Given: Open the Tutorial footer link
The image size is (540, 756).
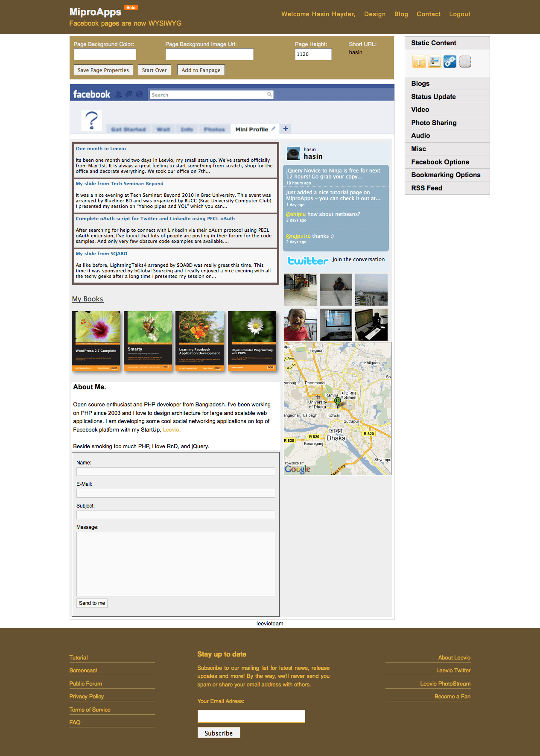Looking at the screenshot, I should [79, 658].
